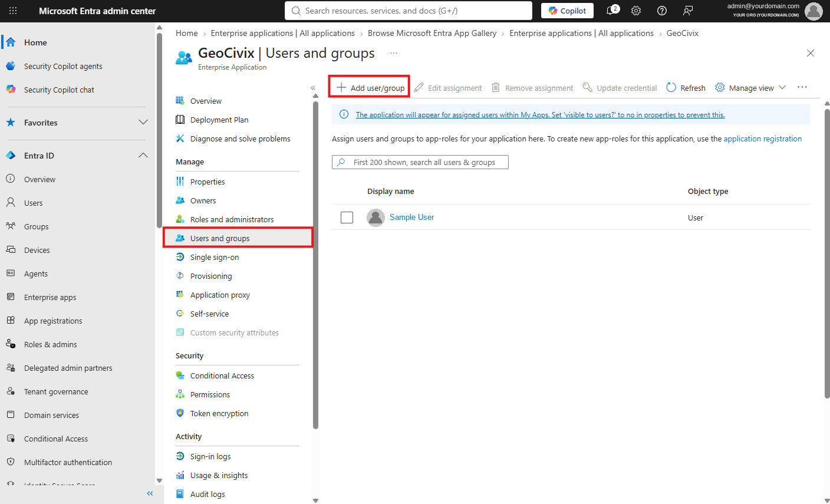This screenshot has height=504, width=830.
Task: Sort by Object type column header
Action: pos(708,191)
